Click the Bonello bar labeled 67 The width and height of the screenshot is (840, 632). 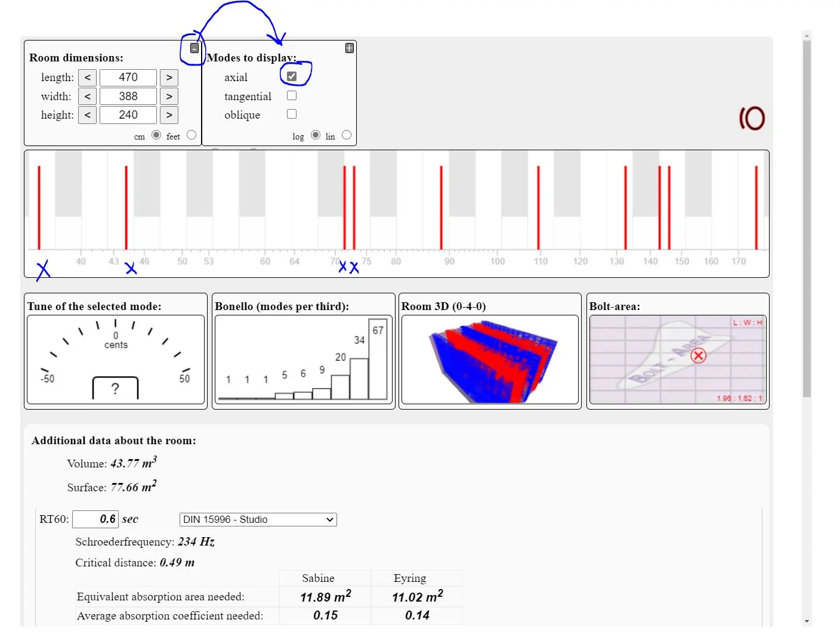pyautogui.click(x=378, y=360)
